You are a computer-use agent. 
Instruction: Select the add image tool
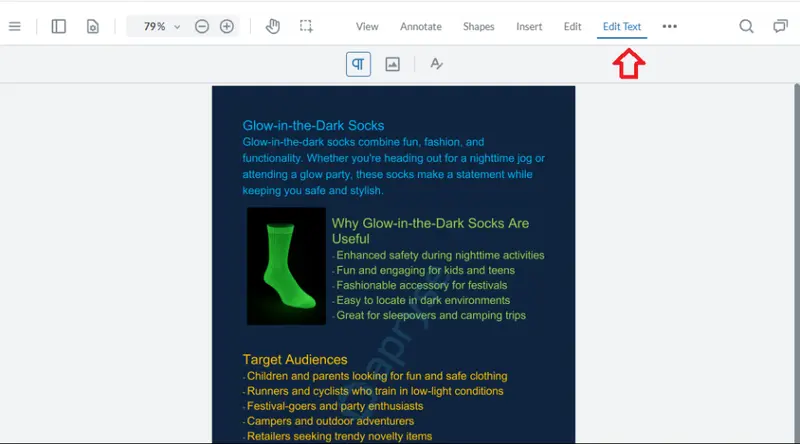click(x=392, y=64)
